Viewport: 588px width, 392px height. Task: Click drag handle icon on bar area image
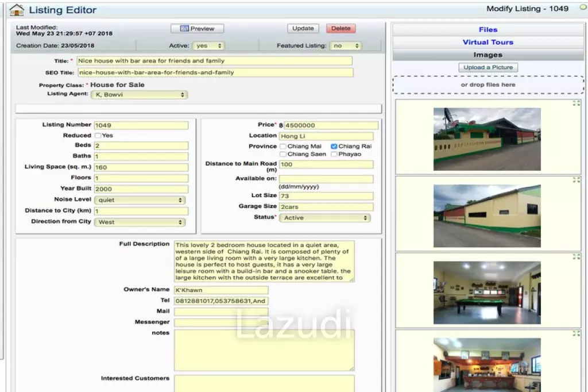coord(577,333)
